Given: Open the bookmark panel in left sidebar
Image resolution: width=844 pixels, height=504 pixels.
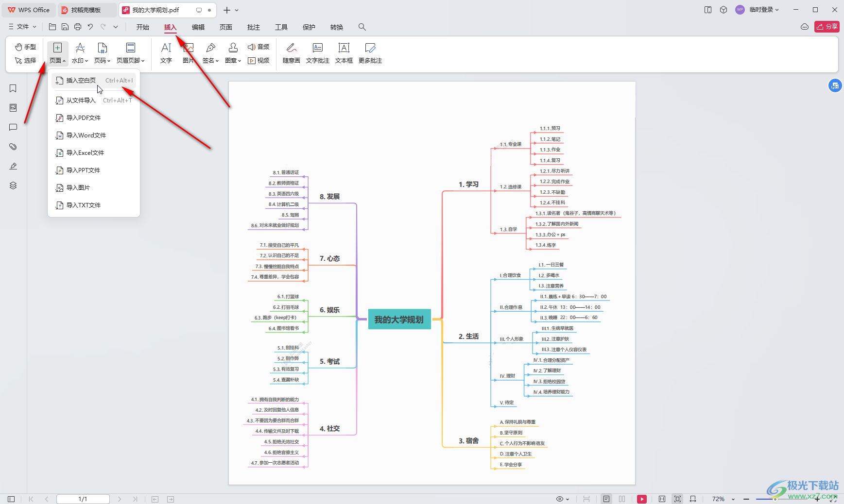Looking at the screenshot, I should pyautogui.click(x=13, y=88).
